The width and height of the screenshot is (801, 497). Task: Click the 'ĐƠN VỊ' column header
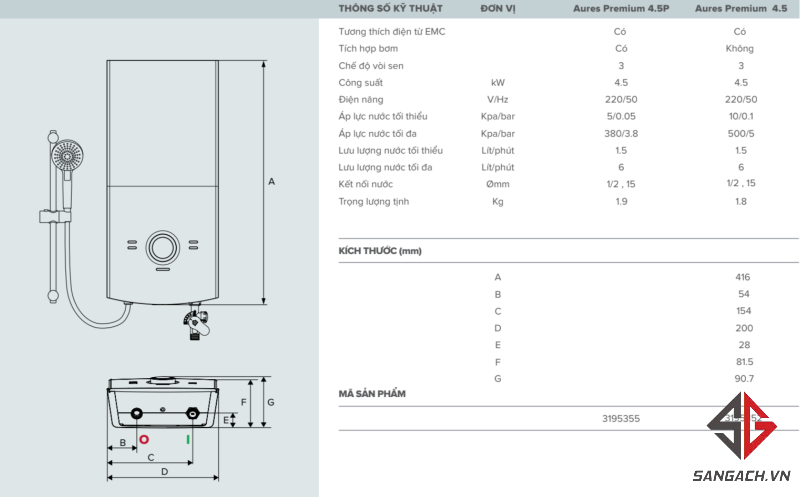[x=498, y=9]
